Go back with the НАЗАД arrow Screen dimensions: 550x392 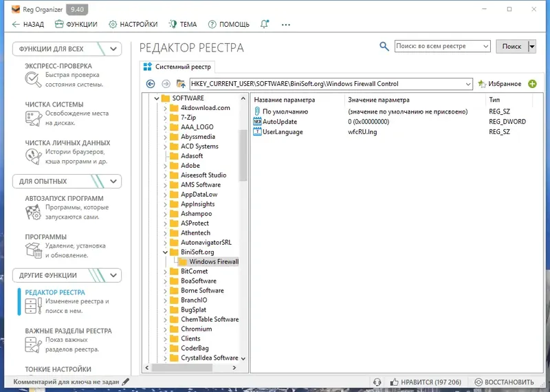point(28,24)
